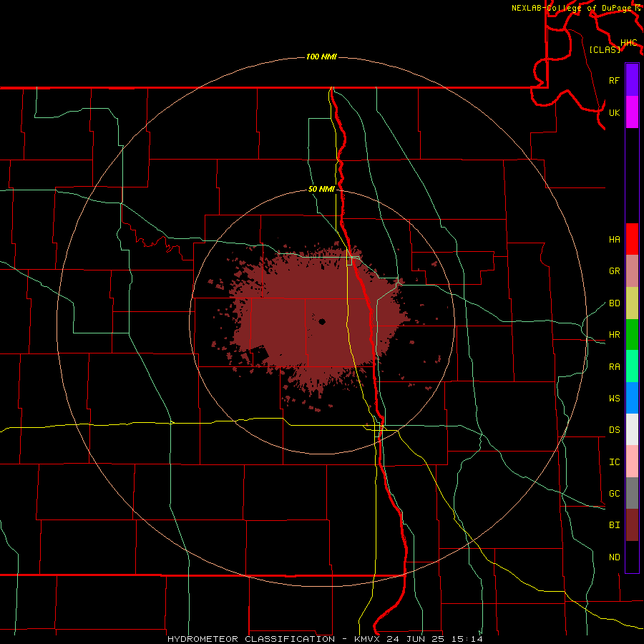This screenshot has width=644, height=644.
Task: Click the BI legend label
Action: tap(614, 525)
